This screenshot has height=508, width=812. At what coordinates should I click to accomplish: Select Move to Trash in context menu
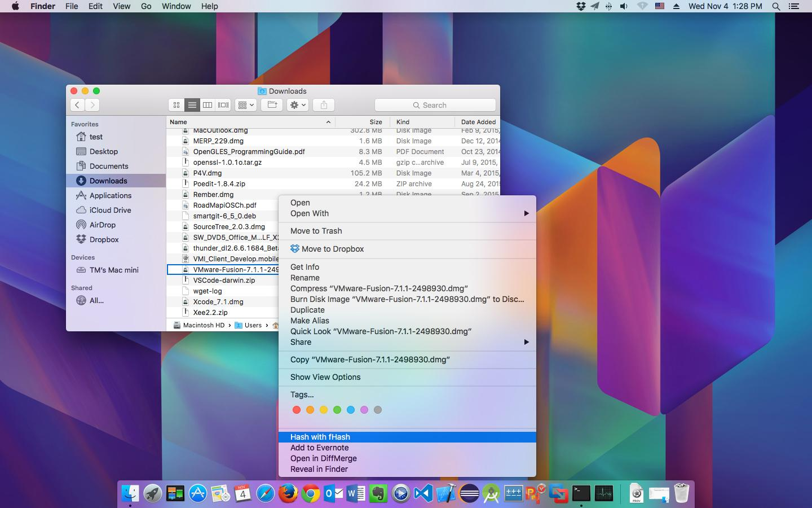[x=316, y=231]
